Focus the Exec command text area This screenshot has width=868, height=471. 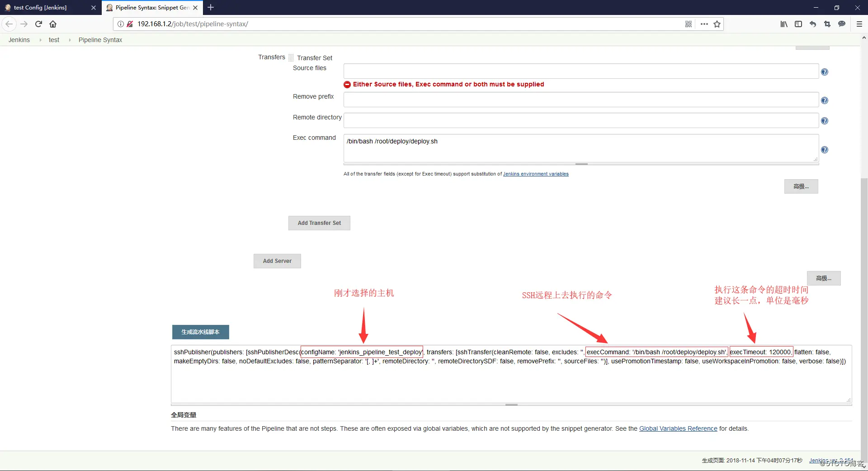[x=581, y=148]
